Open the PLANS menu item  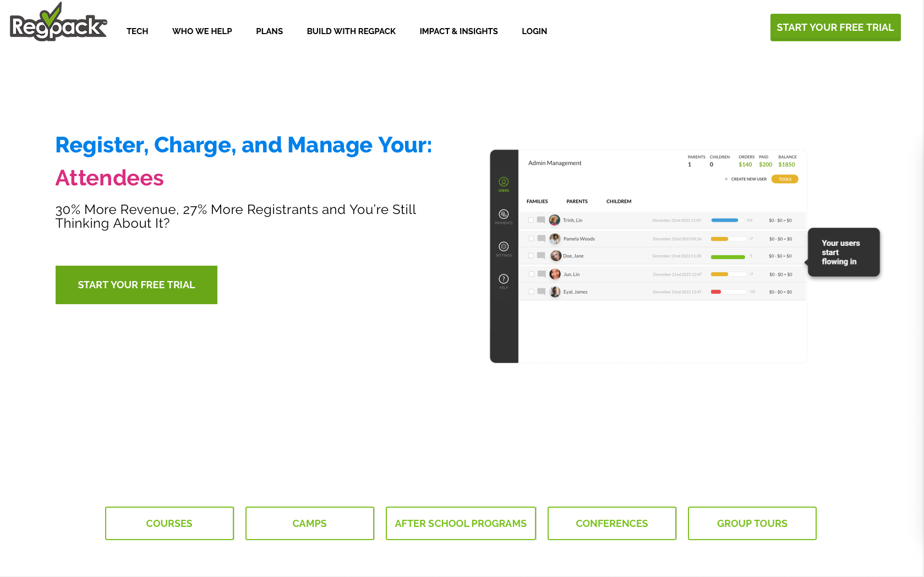pyautogui.click(x=269, y=31)
